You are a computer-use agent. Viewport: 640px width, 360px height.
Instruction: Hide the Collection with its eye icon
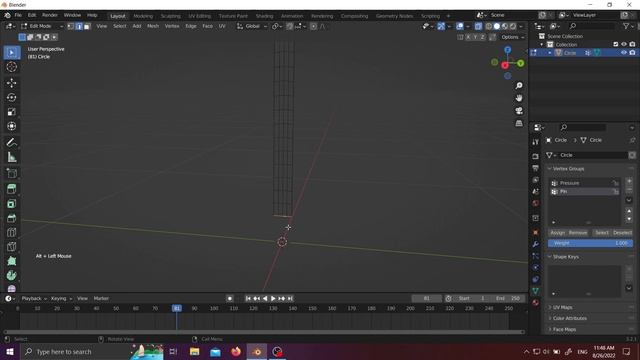(x=624, y=44)
